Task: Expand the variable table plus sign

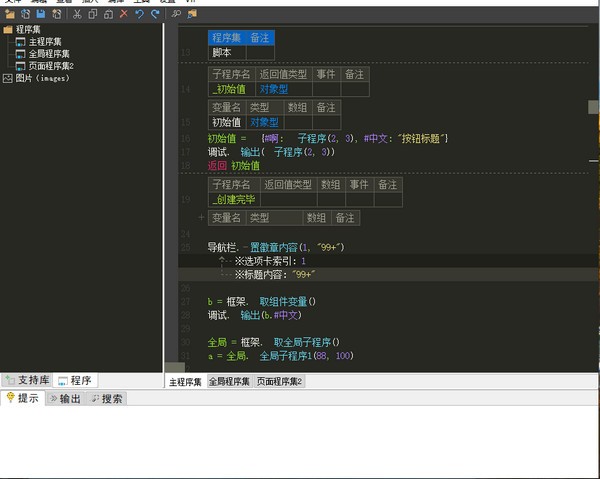Action: coord(201,217)
